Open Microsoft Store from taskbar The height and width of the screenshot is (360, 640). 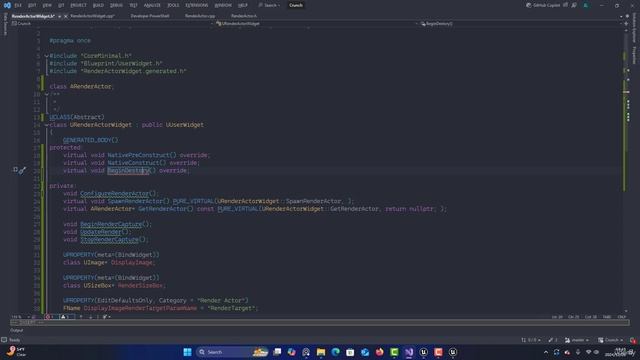click(x=350, y=352)
